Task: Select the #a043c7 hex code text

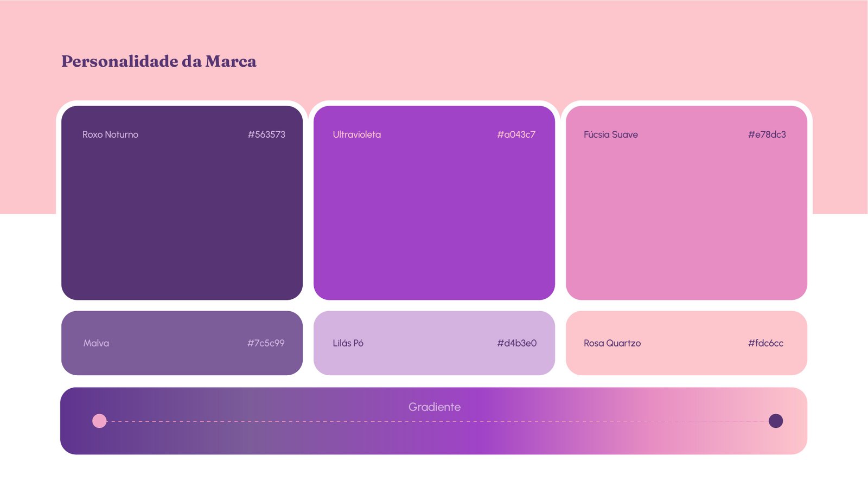Action: [x=516, y=134]
